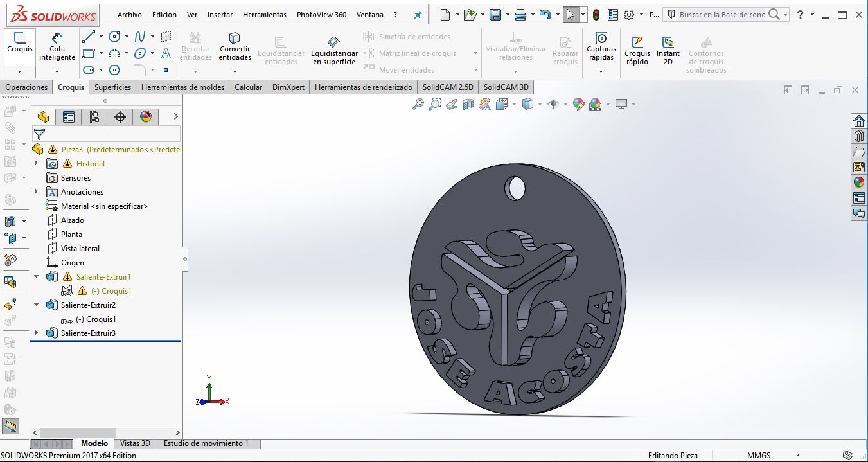Select the Ellipse sketch tool
Image resolution: width=868 pixels, height=462 pixels.
[140, 53]
